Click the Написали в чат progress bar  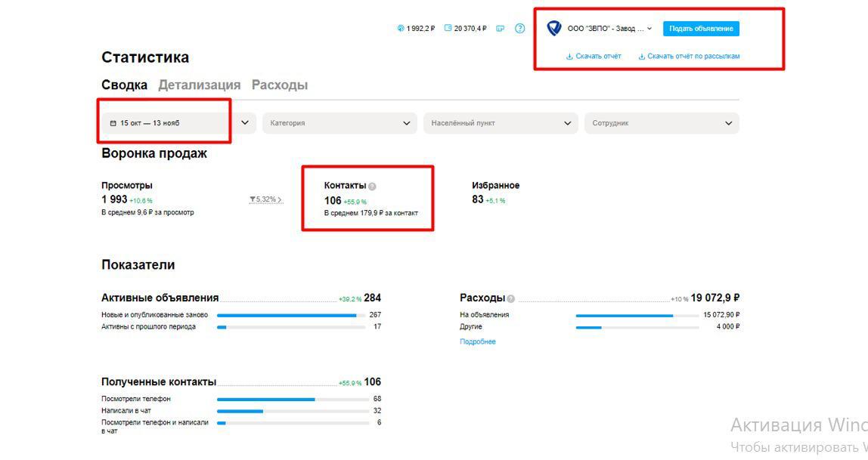click(293, 411)
